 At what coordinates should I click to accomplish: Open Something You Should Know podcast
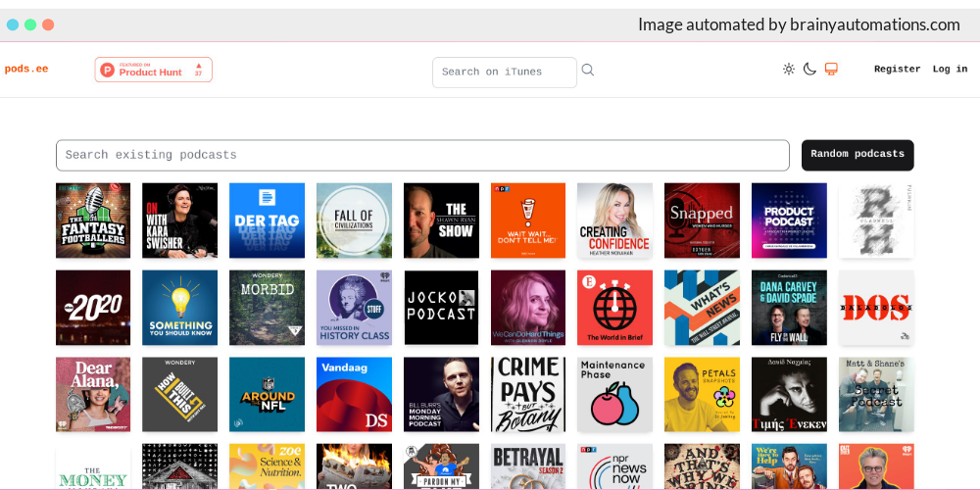coord(180,308)
